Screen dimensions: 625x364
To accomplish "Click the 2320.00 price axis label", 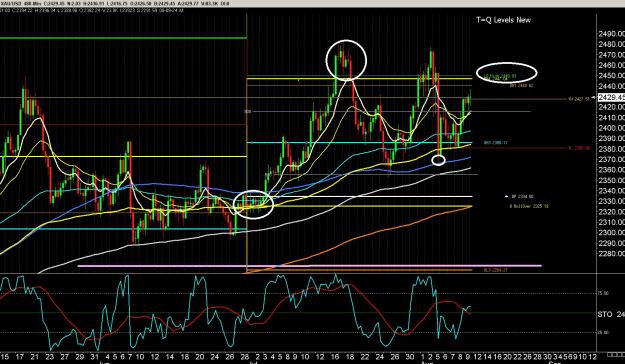I will click(x=611, y=212).
